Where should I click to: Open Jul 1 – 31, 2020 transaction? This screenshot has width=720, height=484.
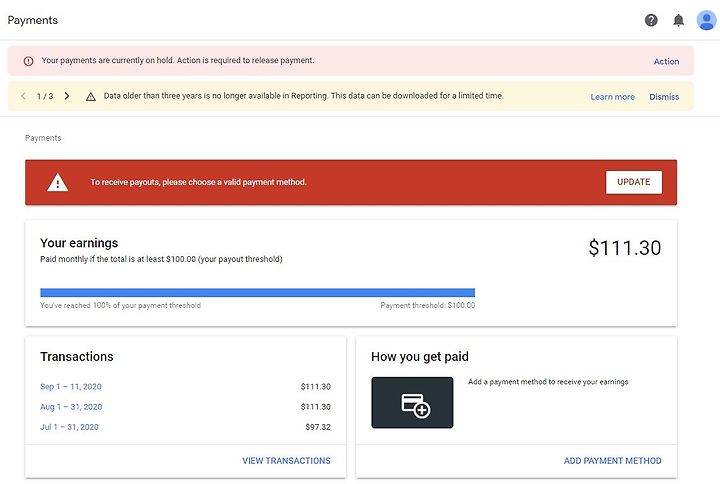(x=69, y=427)
